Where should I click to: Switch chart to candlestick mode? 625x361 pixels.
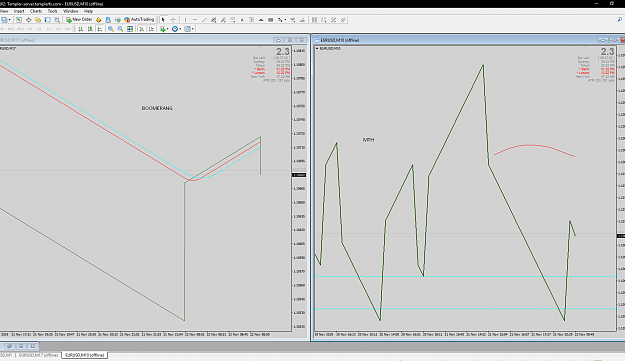coord(90,29)
